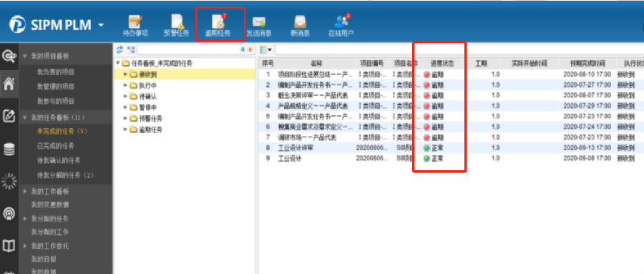
Task: Click the home icon in left sidebar
Action: 9,84
